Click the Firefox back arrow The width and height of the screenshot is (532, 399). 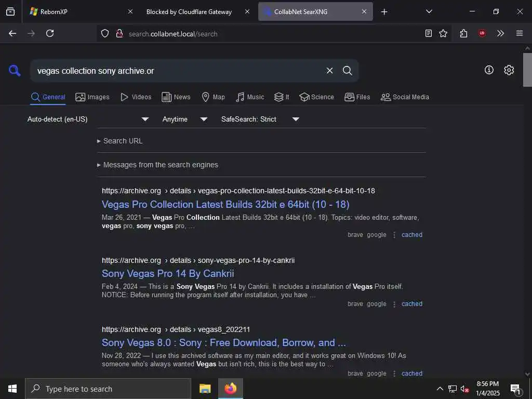[12, 33]
